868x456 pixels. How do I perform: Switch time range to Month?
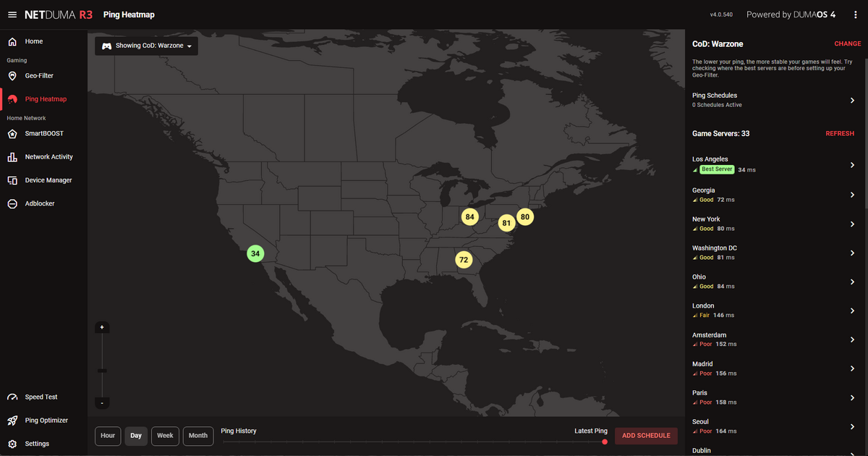198,436
